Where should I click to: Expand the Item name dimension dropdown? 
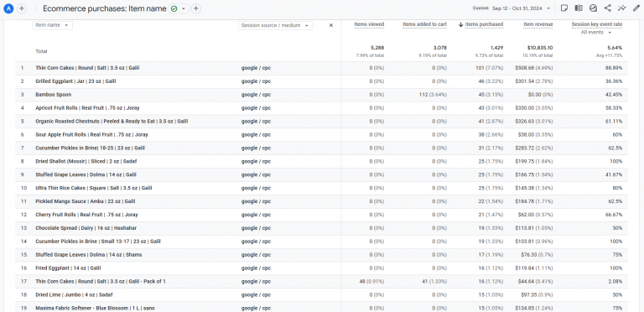[x=52, y=25]
